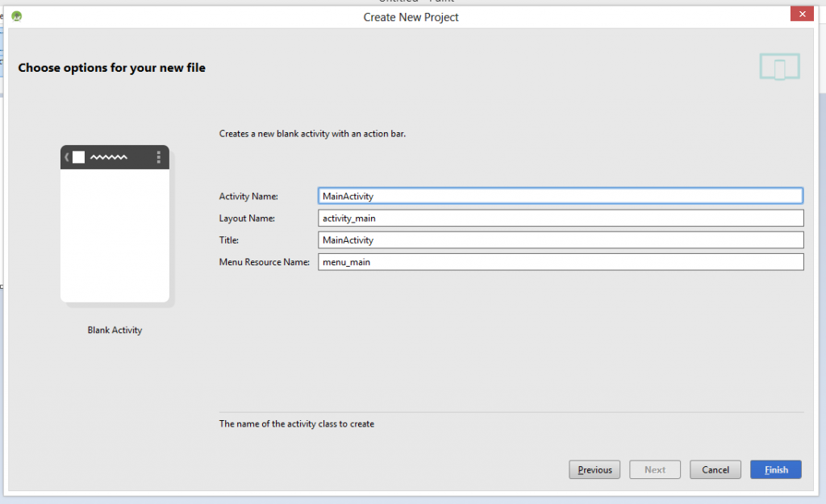
Task: Select the Blank Activity preview thumbnail body
Action: click(x=115, y=234)
